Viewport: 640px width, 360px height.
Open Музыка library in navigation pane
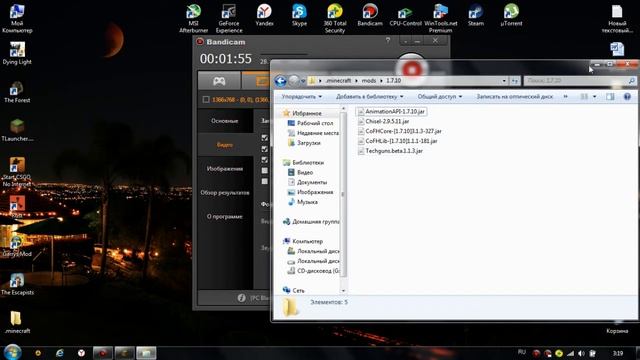pos(303,202)
